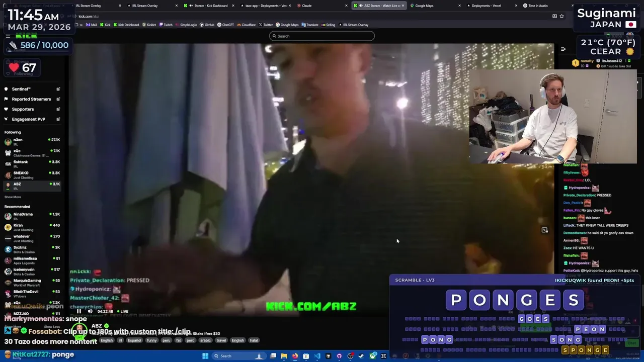This screenshot has height=362, width=644.
Task: Open whatever recommended channel
Action: 32,238
